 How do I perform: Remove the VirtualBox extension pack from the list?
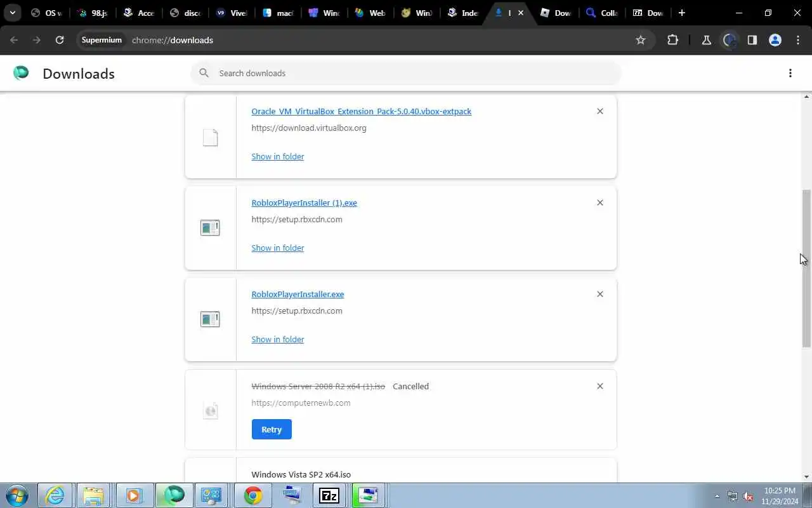[x=599, y=111]
